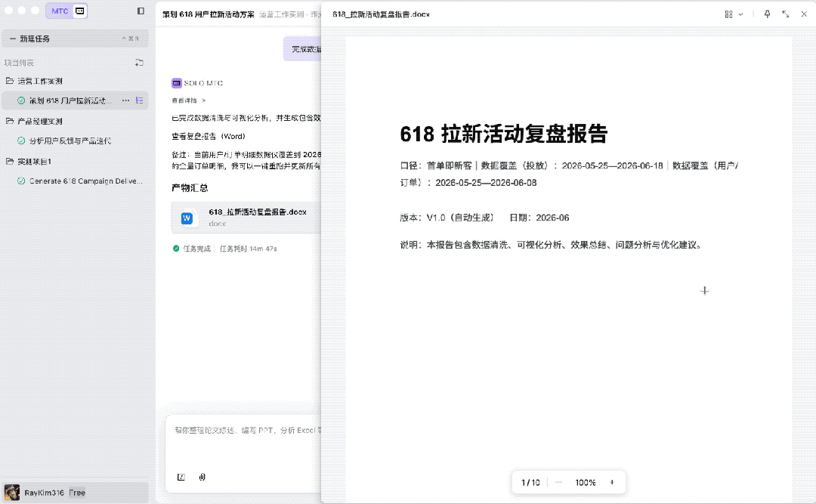This screenshot has width=816, height=504.
Task: Click the task list icon beside 策划 618 task
Action: click(139, 100)
